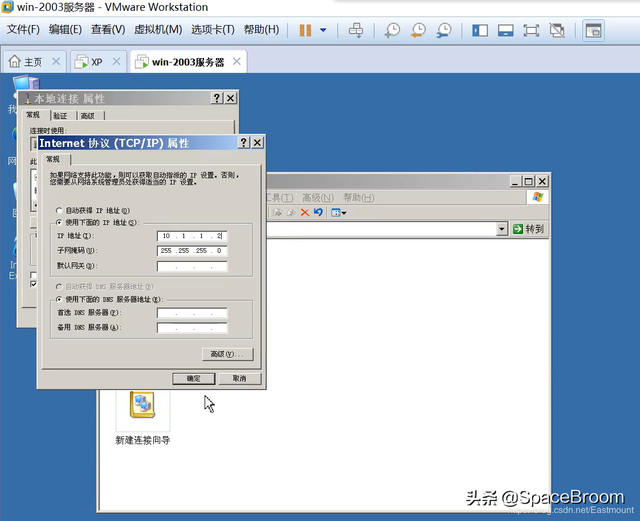This screenshot has width=640, height=521.
Task: Click the 首选 DNS 服务器 field
Action: [192, 313]
